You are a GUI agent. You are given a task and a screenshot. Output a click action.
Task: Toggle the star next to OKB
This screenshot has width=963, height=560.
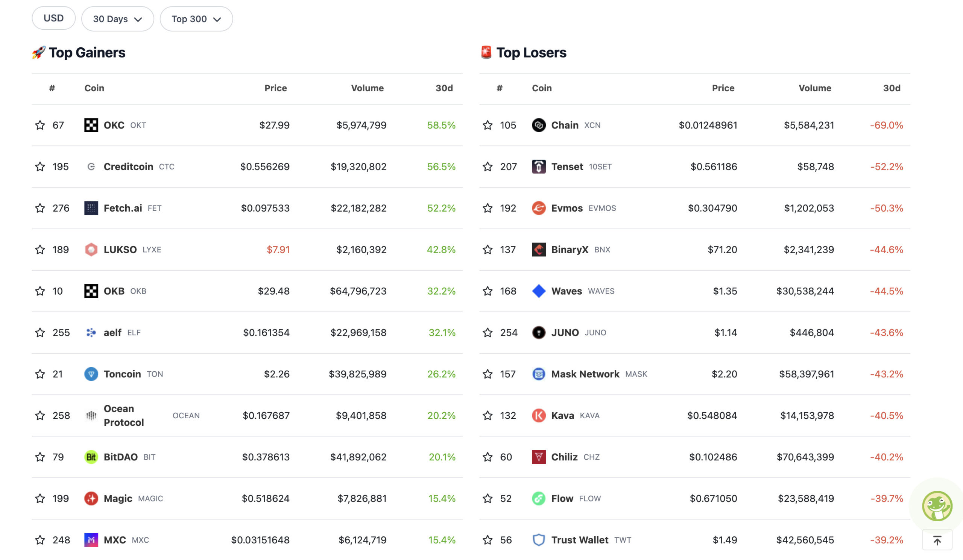click(40, 291)
